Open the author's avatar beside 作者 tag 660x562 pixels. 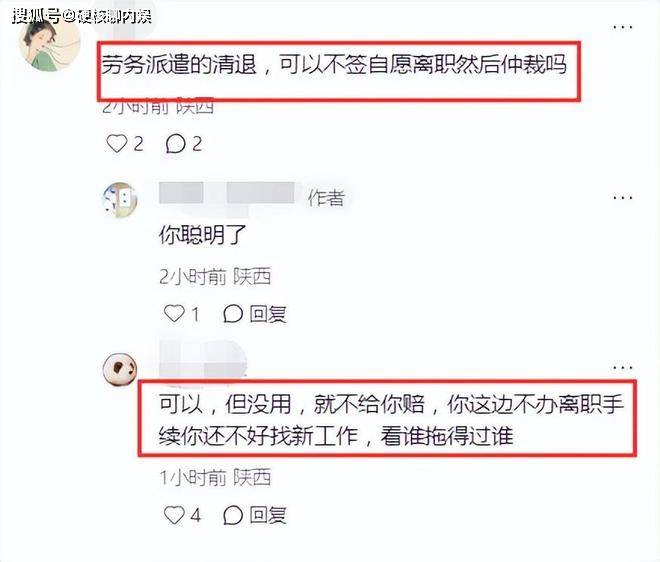120,200
